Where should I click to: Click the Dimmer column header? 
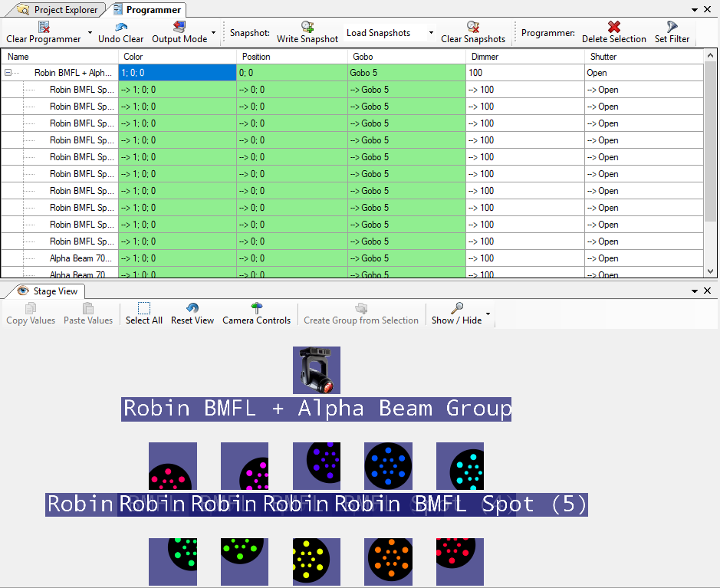coord(525,57)
